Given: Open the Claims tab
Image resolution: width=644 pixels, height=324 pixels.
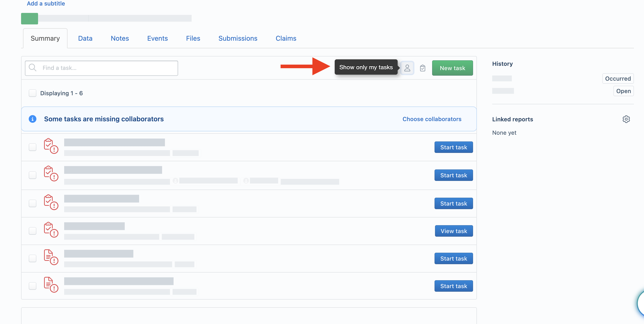Looking at the screenshot, I should 286,39.
